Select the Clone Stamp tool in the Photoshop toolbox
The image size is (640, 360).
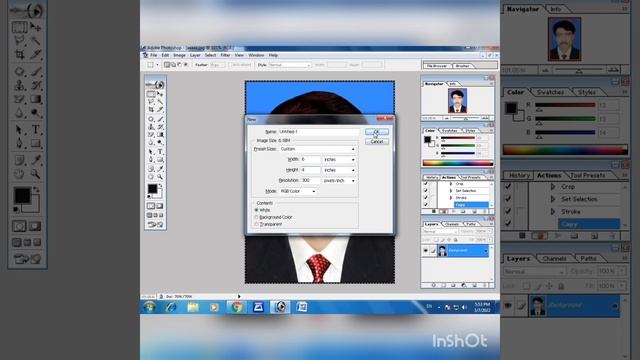click(151, 127)
